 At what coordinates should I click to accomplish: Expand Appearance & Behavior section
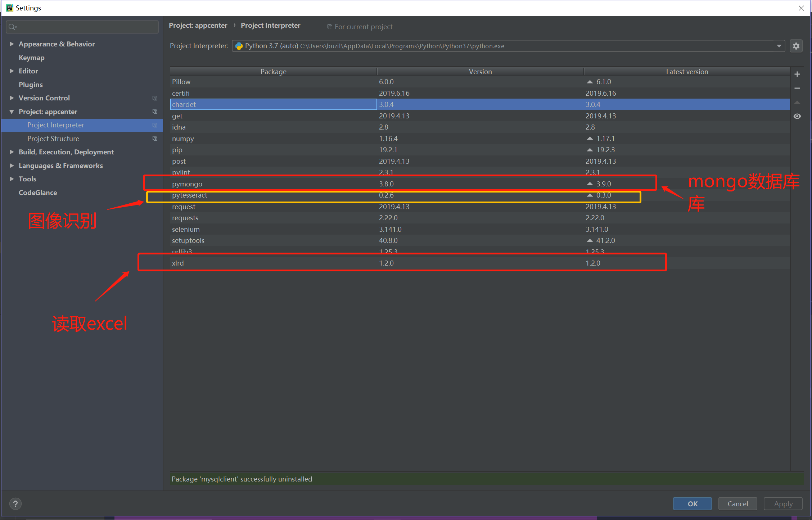(12, 44)
